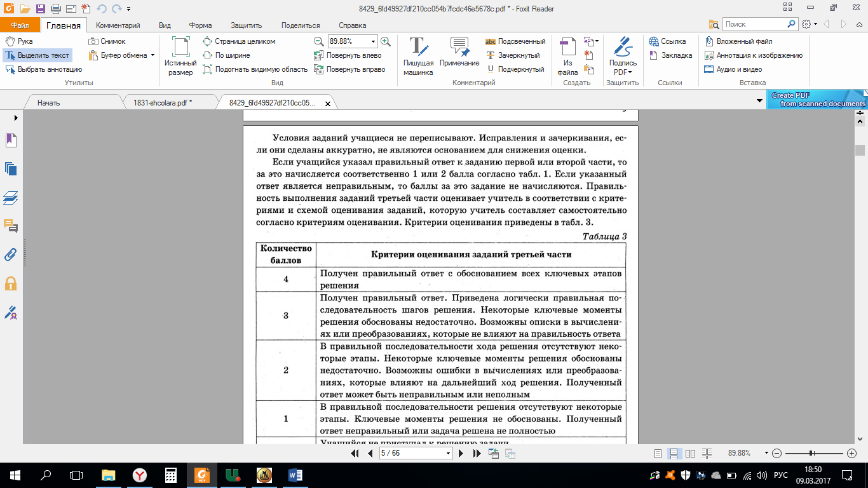This screenshot has width=868, height=488.
Task: Choose Зачеркнутый strikeout tool
Action: [513, 55]
